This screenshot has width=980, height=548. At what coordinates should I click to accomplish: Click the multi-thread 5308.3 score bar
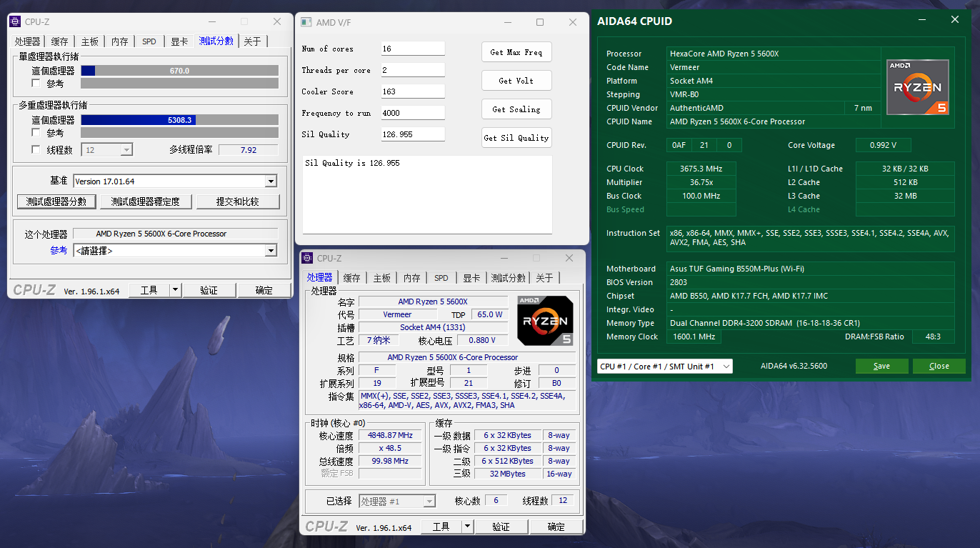[x=179, y=120]
